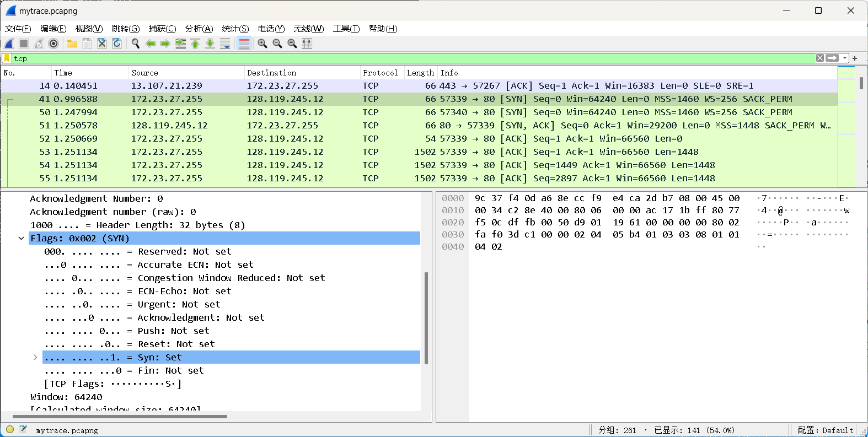Open the 跳转(G) menu

(x=126, y=29)
